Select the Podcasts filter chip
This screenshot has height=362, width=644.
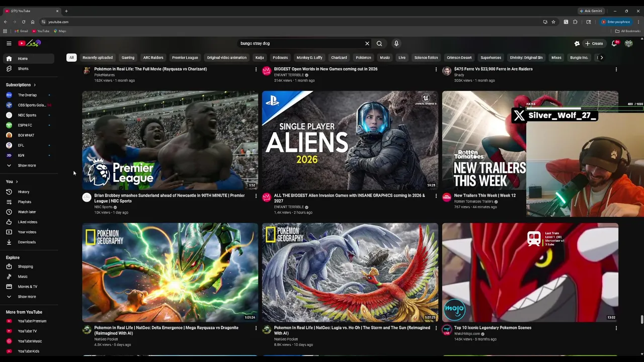point(280,57)
